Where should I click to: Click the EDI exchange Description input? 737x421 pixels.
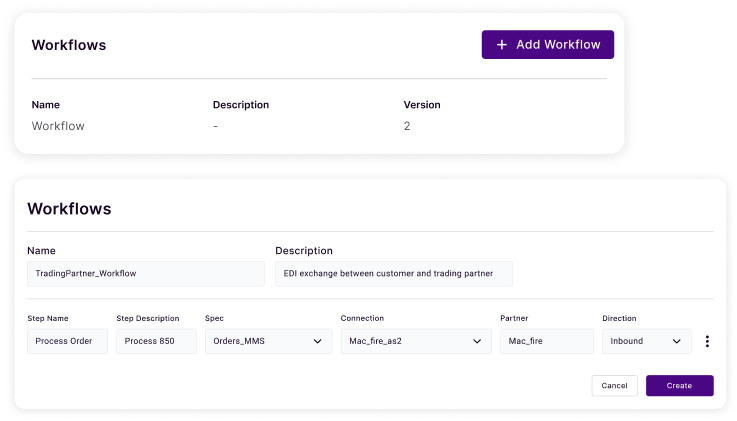coord(393,273)
